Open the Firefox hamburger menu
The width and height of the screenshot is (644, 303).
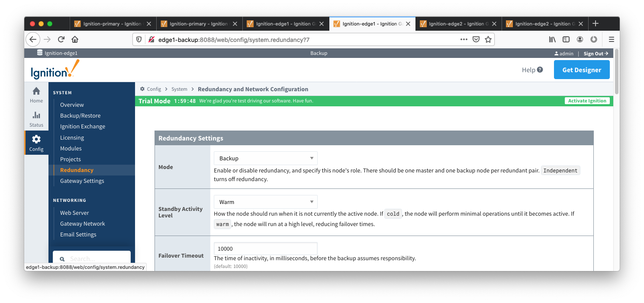click(x=612, y=39)
